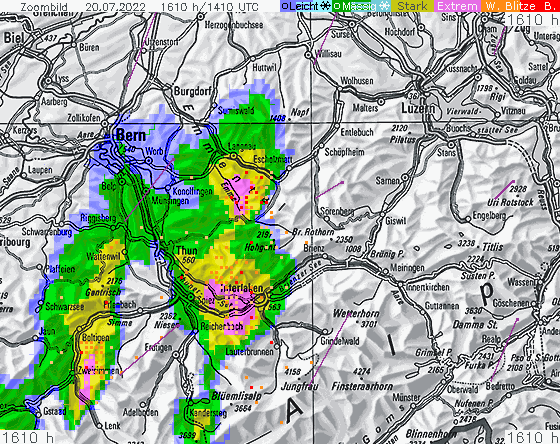This screenshot has width=560, height=444.
Task: Click the Langnau label
Action: pos(242,147)
